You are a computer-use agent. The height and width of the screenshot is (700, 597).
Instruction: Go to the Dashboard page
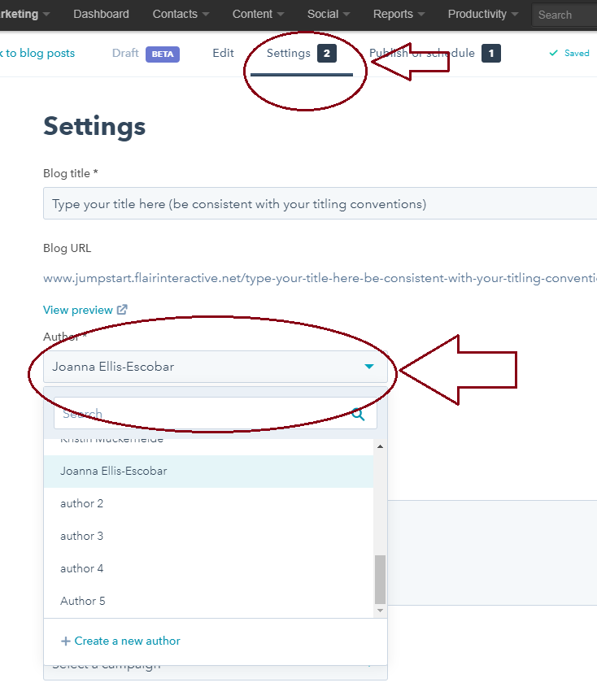[101, 14]
